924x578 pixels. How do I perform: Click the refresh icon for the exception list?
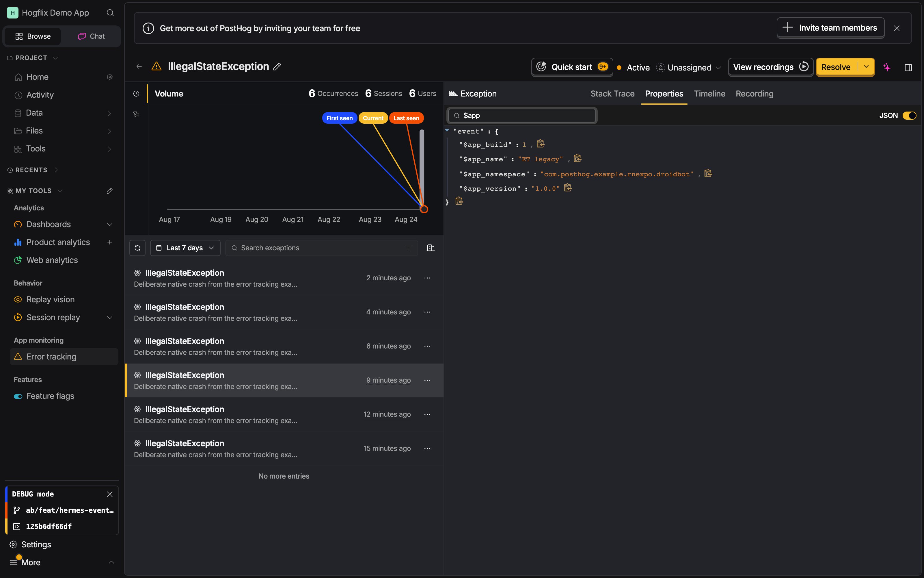pyautogui.click(x=137, y=248)
